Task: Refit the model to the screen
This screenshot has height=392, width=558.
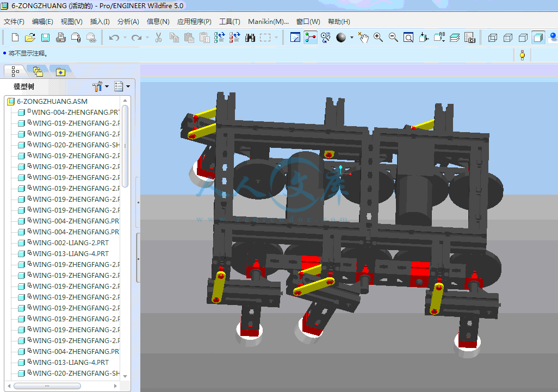Action: coord(408,38)
